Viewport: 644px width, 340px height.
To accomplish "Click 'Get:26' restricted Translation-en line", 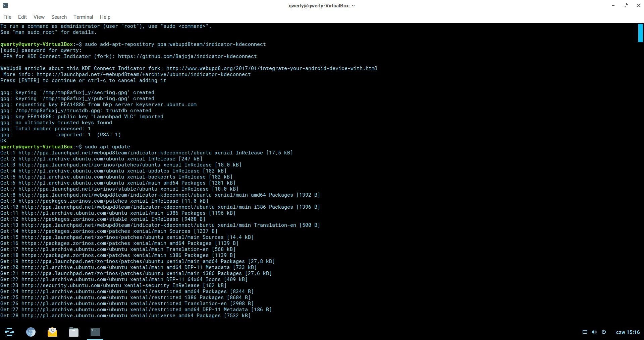I will tap(127, 303).
